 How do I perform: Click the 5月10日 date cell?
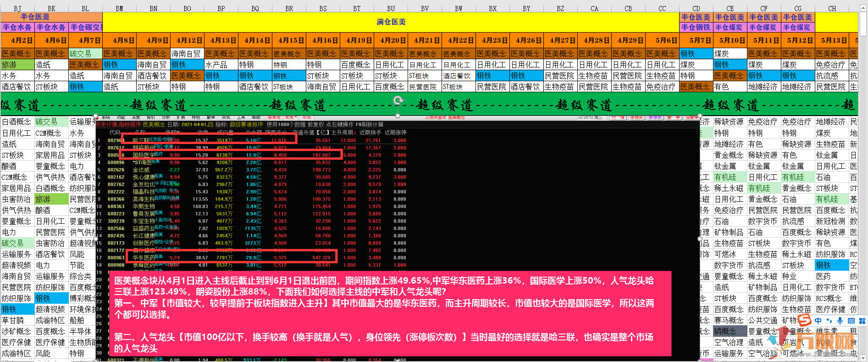730,40
